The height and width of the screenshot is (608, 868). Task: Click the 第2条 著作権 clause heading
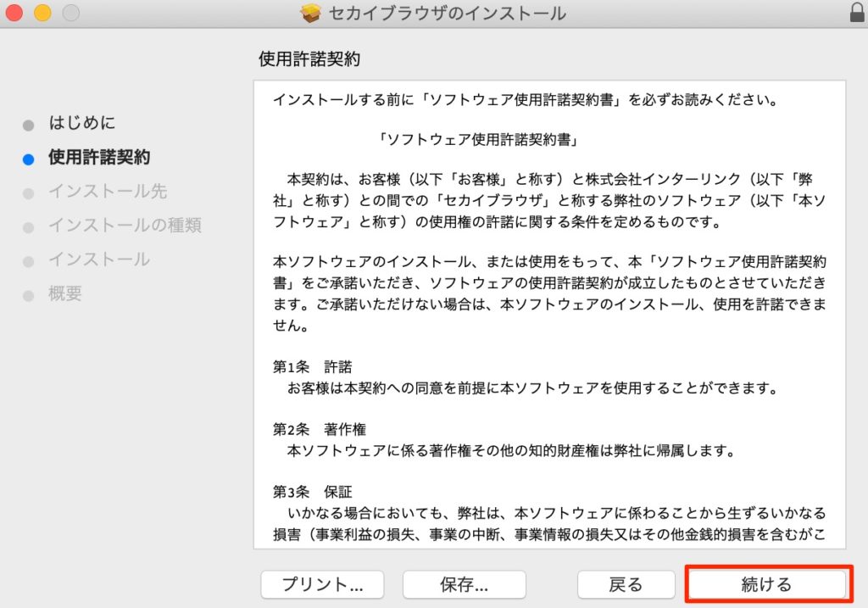(320, 429)
